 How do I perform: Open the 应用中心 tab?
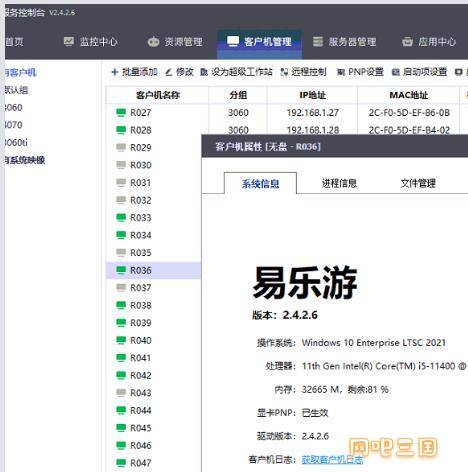point(429,42)
